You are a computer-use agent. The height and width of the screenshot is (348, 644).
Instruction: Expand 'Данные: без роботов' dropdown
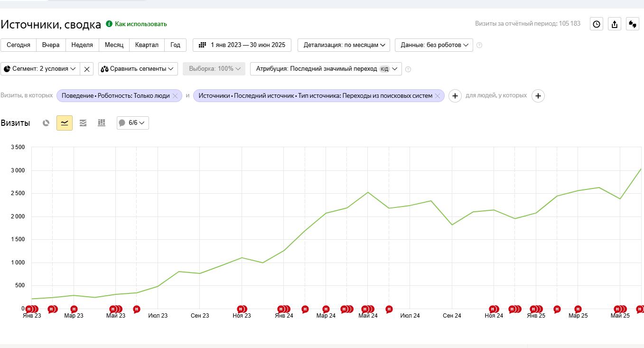pyautogui.click(x=434, y=45)
